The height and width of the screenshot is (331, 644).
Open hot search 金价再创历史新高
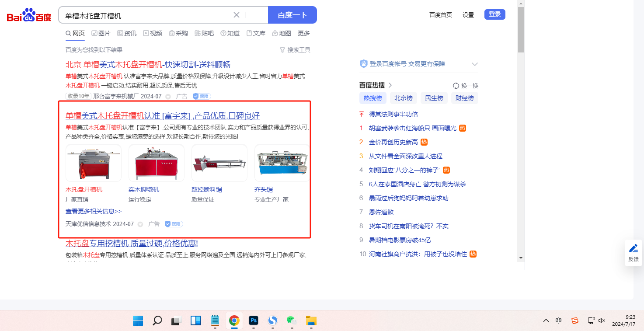[x=393, y=142]
